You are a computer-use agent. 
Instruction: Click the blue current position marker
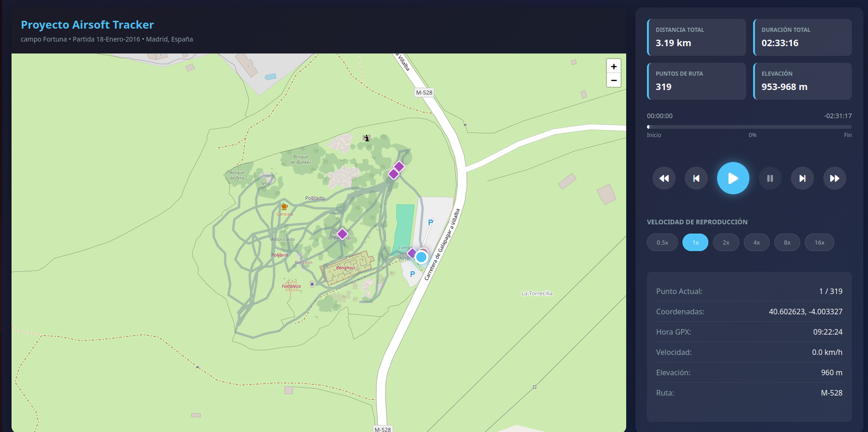421,257
